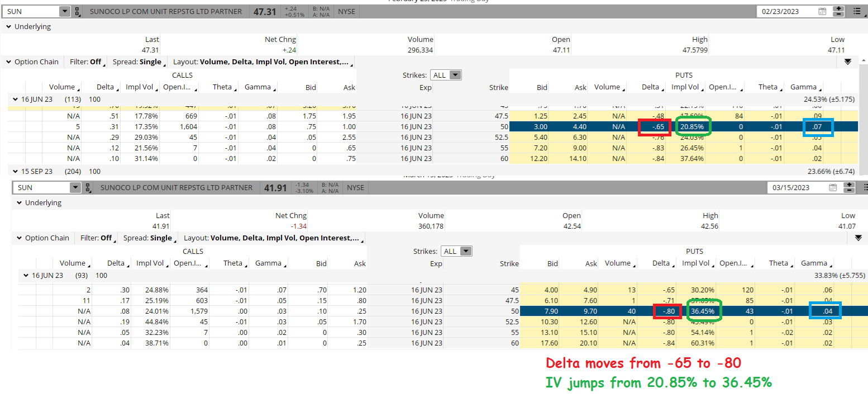Click the put bid cell 13.10
This screenshot has height=397, width=868.
pos(549,332)
